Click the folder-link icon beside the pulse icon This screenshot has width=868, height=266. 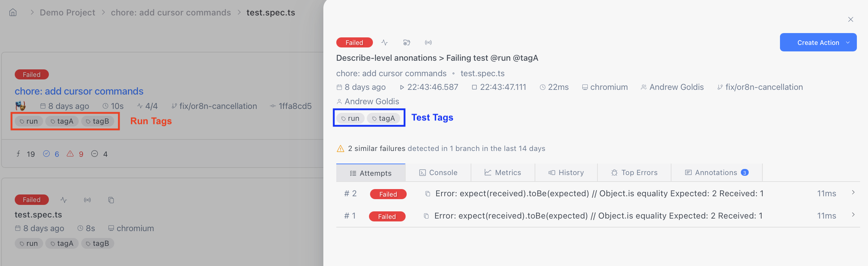pos(406,43)
